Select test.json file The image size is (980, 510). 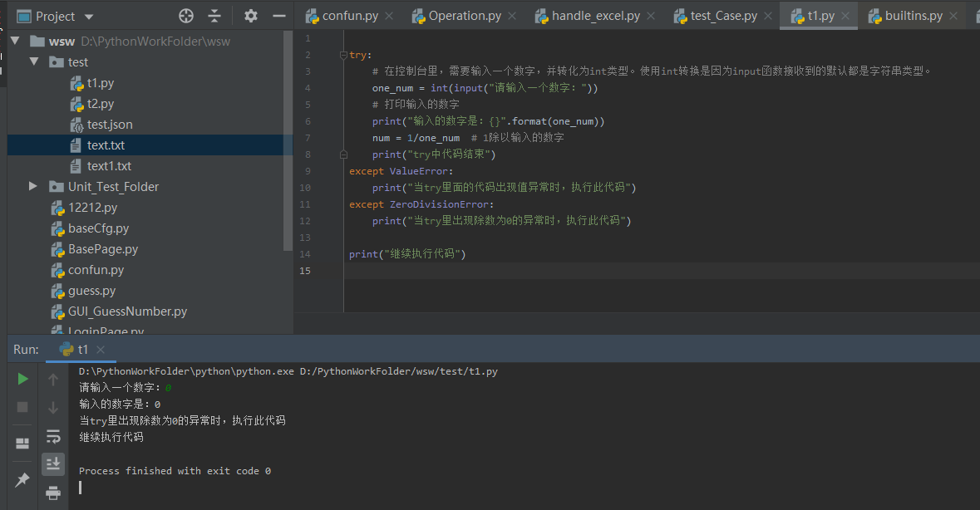pos(110,125)
